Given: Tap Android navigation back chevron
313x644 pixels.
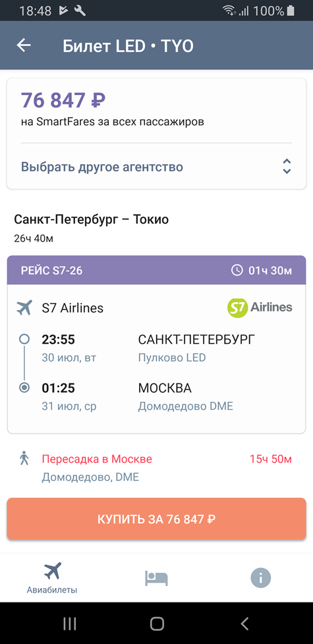Looking at the screenshot, I should 244,624.
